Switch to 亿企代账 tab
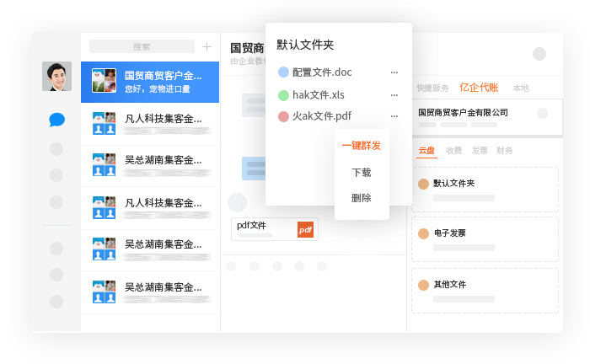 coord(479,88)
